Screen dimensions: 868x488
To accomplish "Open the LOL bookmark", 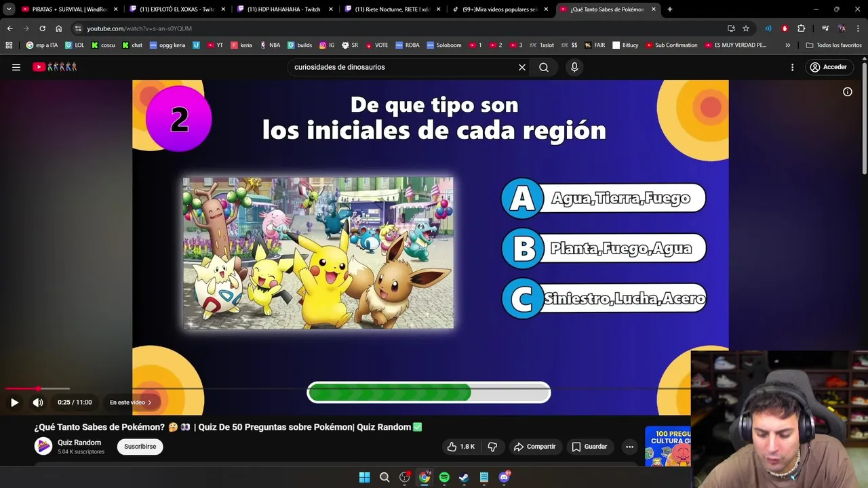I will point(75,45).
